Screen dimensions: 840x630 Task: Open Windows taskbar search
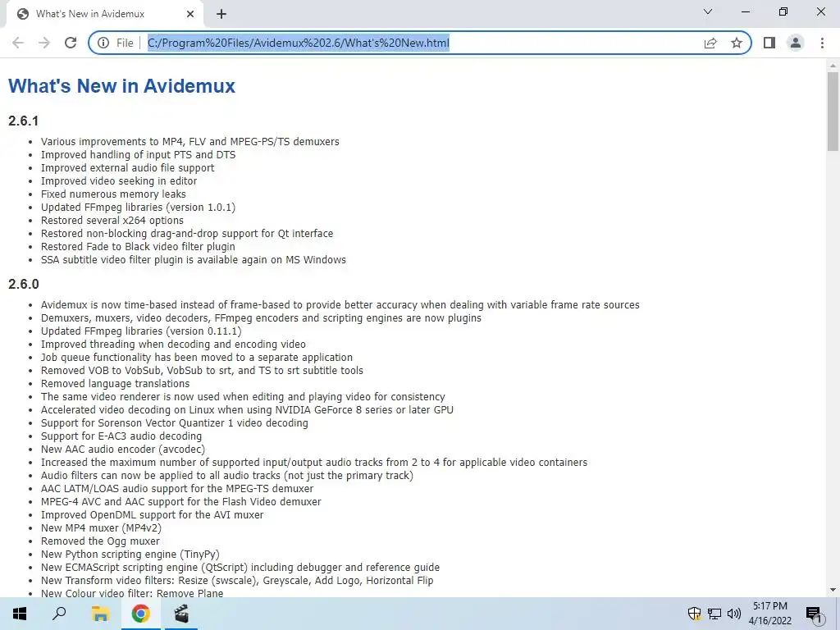tap(59, 614)
